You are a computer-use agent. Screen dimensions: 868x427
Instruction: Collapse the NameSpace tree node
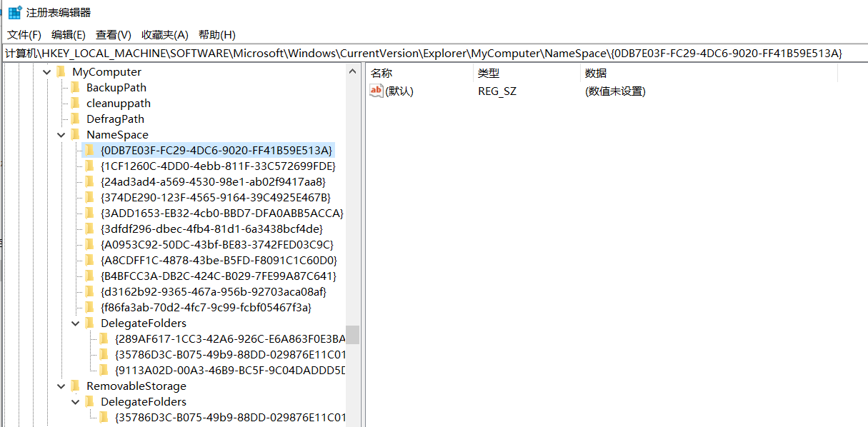[x=61, y=135]
